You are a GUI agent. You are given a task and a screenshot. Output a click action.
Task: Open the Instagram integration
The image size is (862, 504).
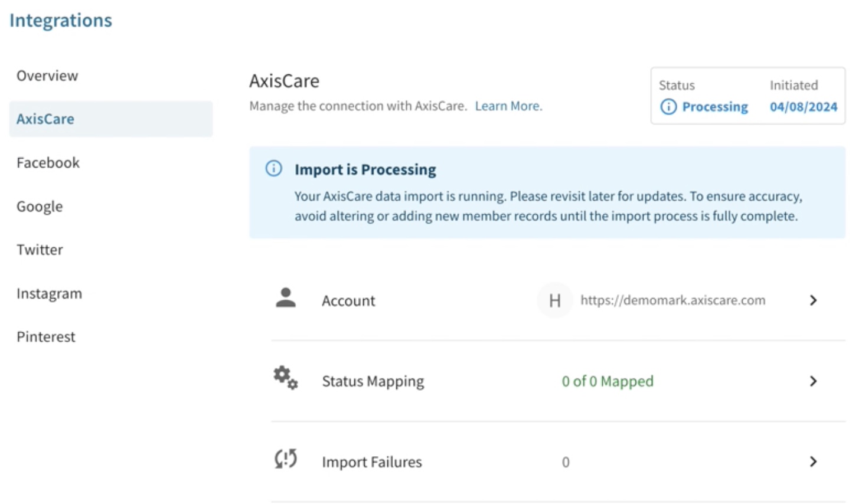coord(49,293)
